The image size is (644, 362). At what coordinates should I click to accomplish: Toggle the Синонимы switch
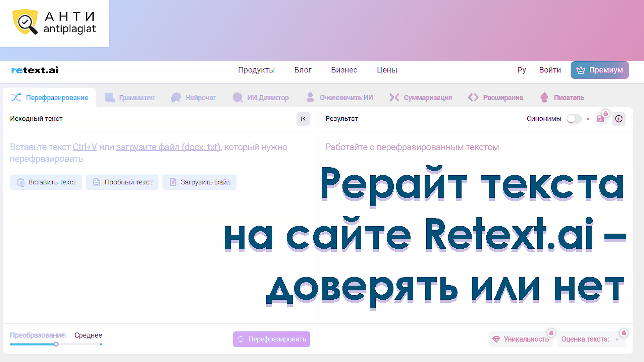574,119
